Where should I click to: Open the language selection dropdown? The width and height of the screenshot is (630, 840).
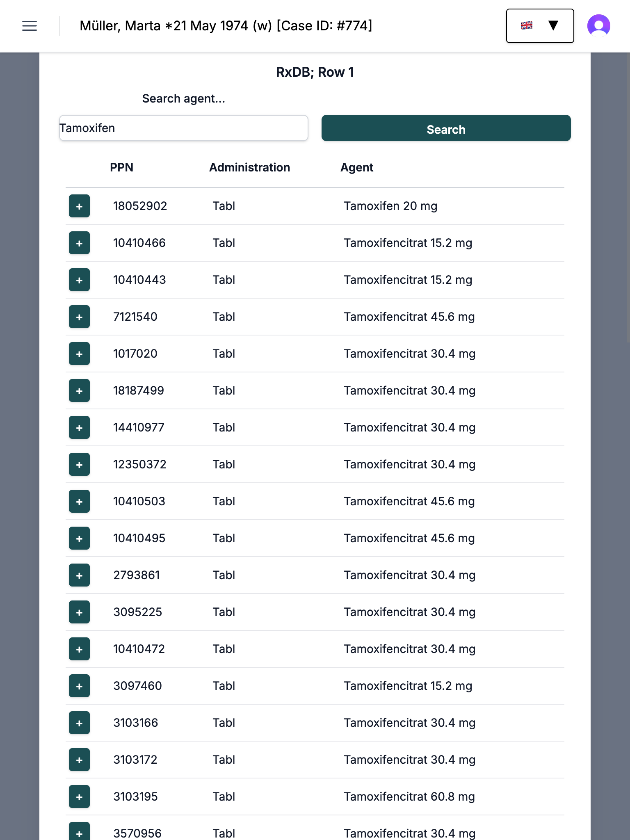pyautogui.click(x=540, y=26)
